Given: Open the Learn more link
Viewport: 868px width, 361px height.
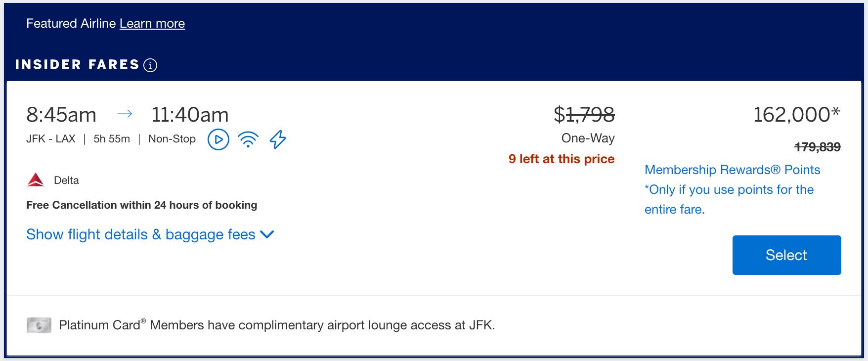Looking at the screenshot, I should point(152,23).
